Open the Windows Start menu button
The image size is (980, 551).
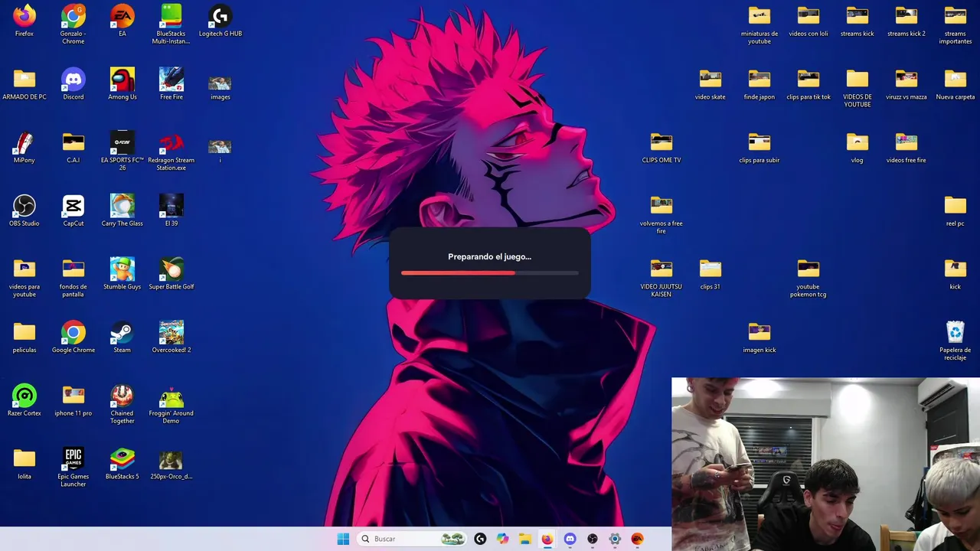pos(343,539)
